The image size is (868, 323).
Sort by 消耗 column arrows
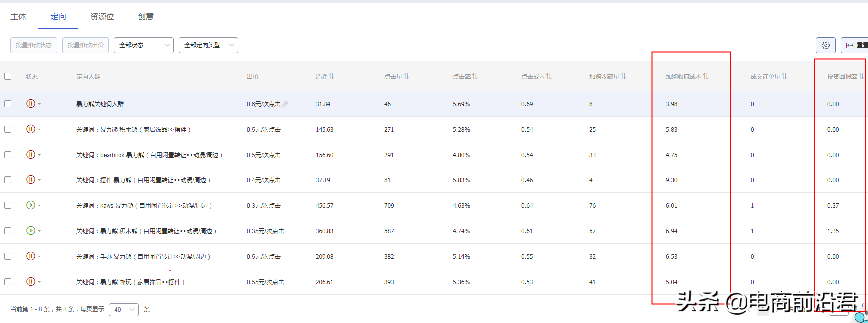coord(331,76)
